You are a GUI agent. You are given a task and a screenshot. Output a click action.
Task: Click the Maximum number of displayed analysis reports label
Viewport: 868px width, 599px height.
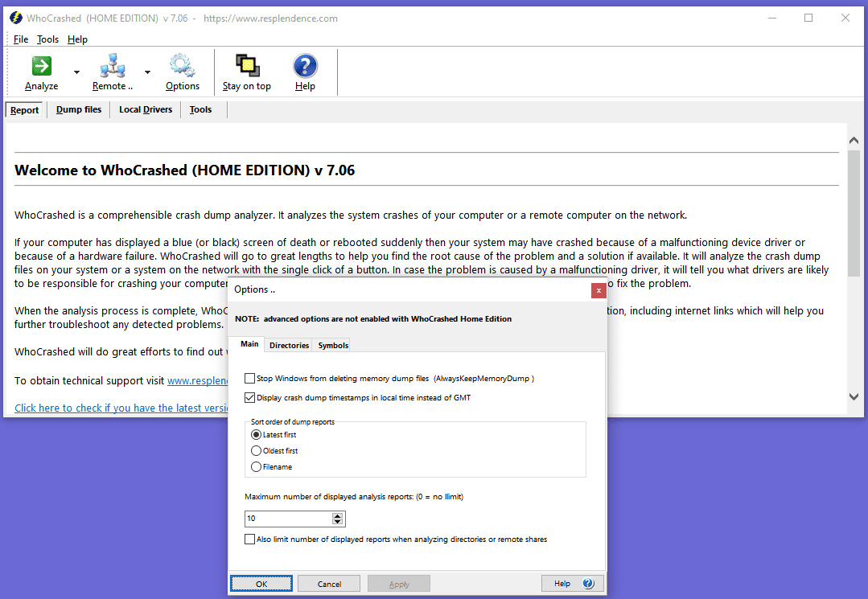point(354,497)
